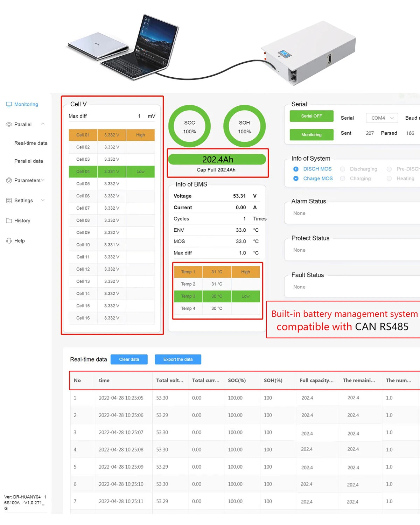The height and width of the screenshot is (525, 420).
Task: Toggle the Charge MOS radio button
Action: point(296,178)
